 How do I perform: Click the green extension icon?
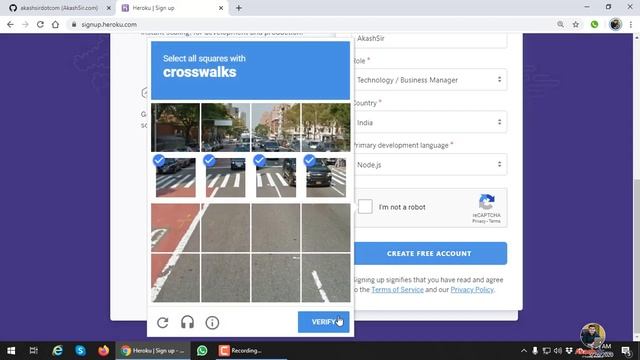tap(594, 24)
